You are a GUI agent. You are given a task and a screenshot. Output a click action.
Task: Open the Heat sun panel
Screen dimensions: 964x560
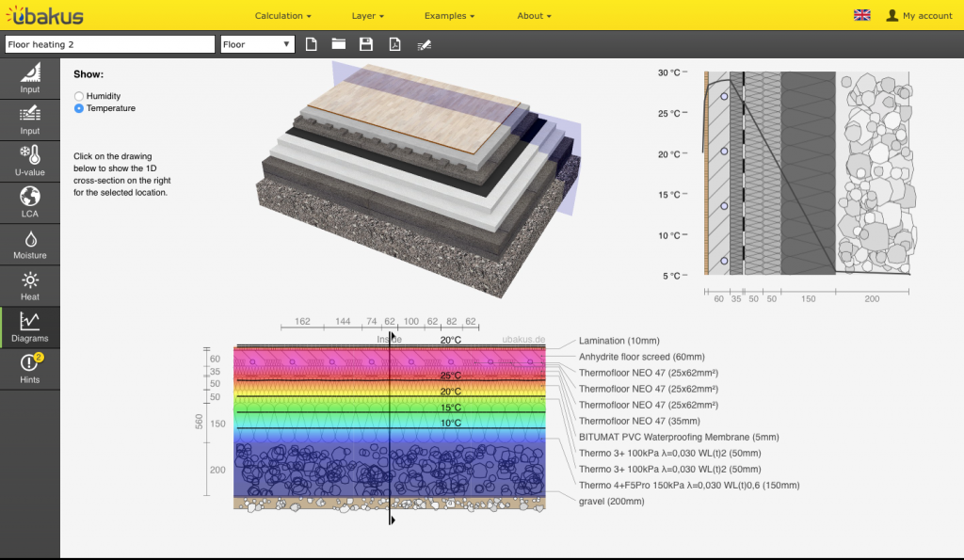point(29,285)
